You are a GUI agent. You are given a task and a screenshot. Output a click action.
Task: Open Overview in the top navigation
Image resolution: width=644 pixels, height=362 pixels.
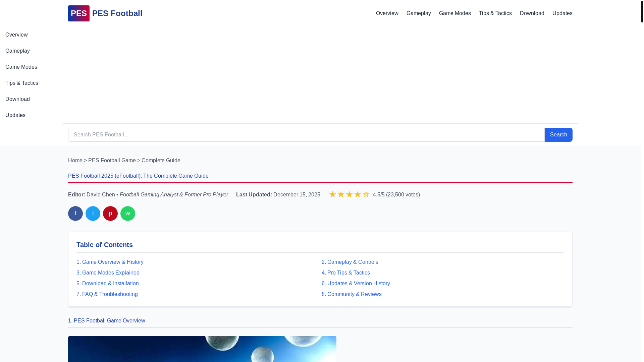pyautogui.click(x=387, y=13)
